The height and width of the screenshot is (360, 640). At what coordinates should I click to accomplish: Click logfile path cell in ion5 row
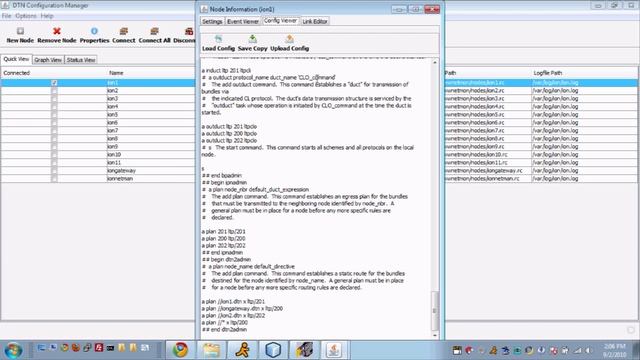(584, 115)
